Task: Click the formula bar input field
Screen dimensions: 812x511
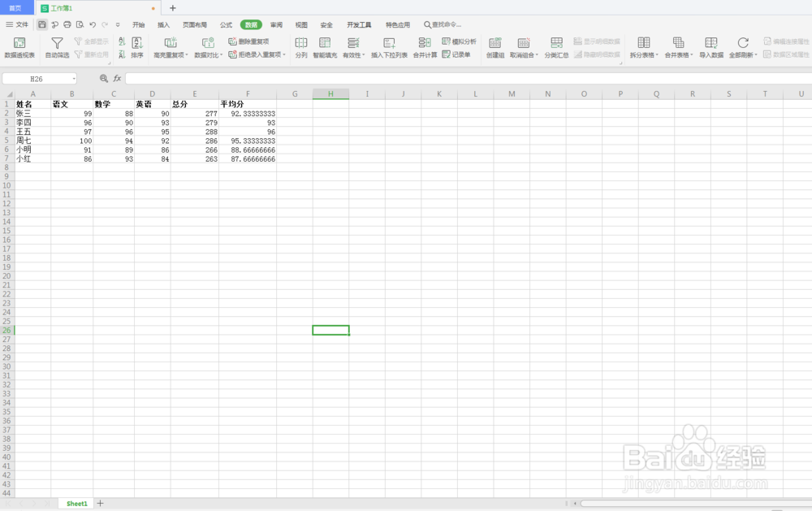Action: coord(469,78)
